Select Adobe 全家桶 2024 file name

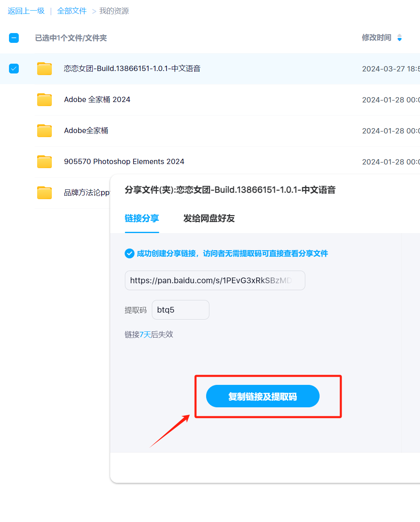[x=97, y=100]
